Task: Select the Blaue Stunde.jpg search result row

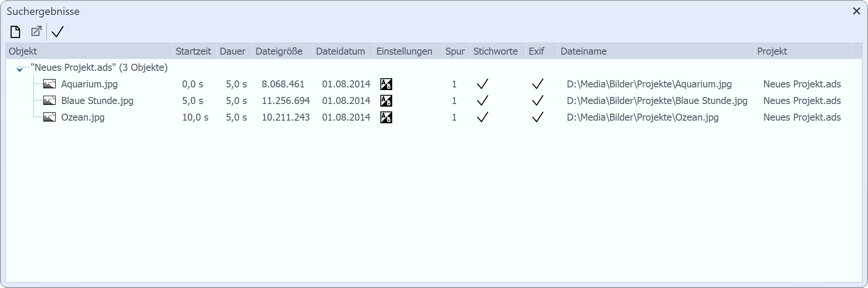Action: point(96,101)
